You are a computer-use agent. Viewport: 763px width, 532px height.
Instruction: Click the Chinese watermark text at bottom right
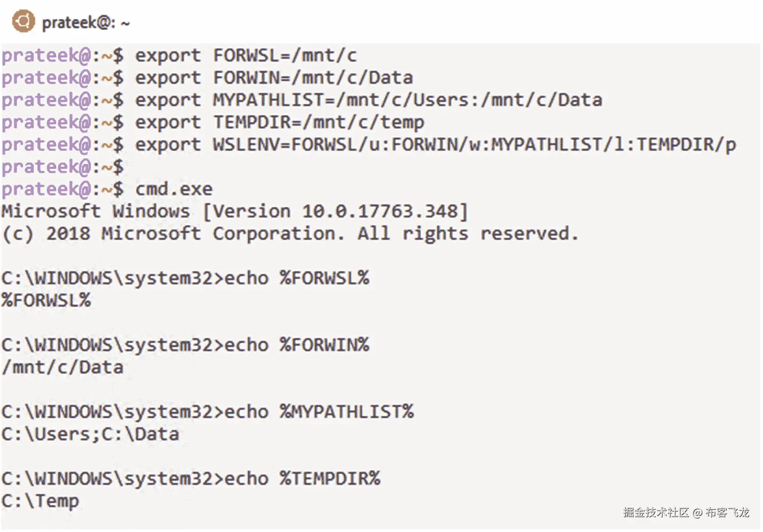pos(686,513)
